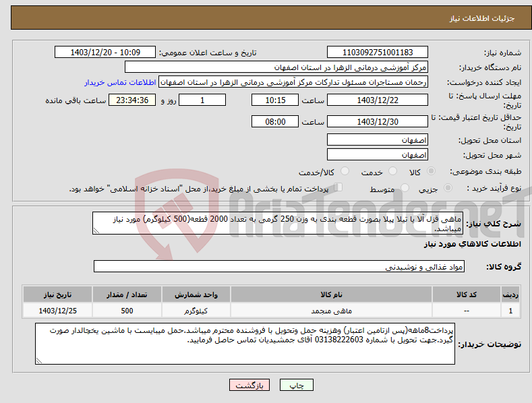This screenshot has height=403, width=532.
Task: Click the تعداد / مقدار column header
Action: (x=127, y=294)
